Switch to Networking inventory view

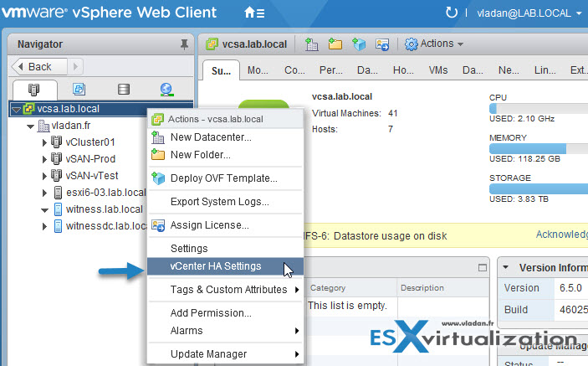[x=166, y=90]
